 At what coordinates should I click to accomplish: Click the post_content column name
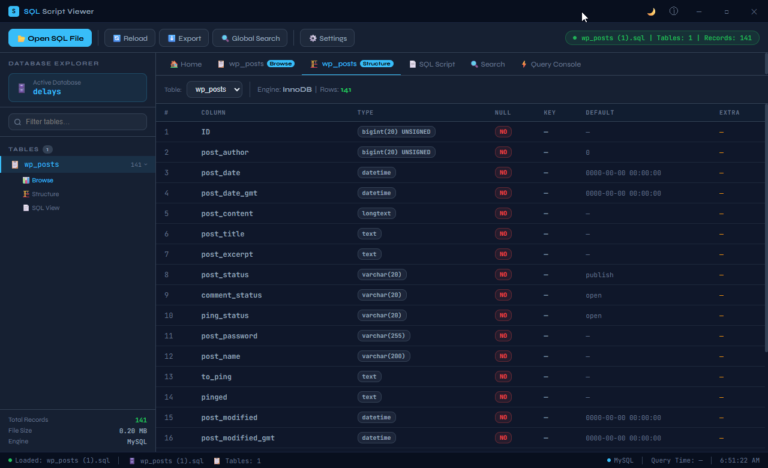(x=227, y=214)
